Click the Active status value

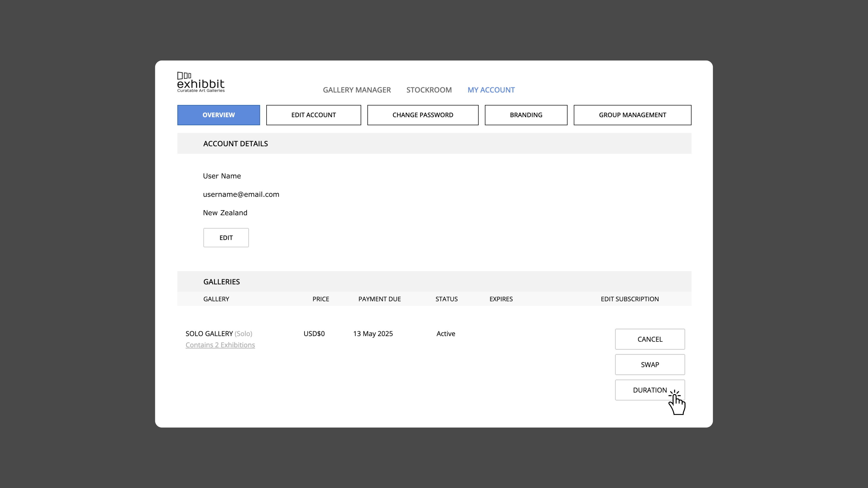click(x=446, y=334)
